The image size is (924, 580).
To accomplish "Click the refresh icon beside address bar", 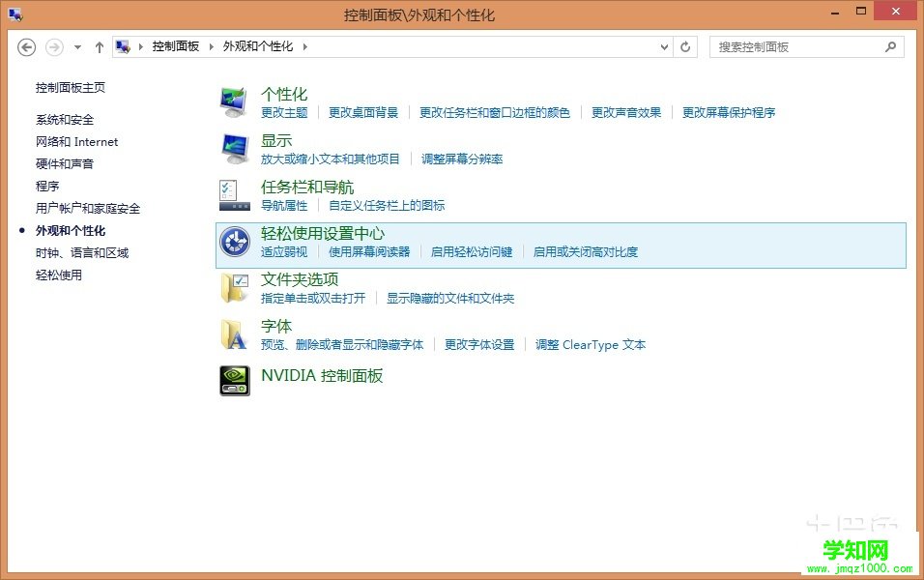I will (x=684, y=46).
